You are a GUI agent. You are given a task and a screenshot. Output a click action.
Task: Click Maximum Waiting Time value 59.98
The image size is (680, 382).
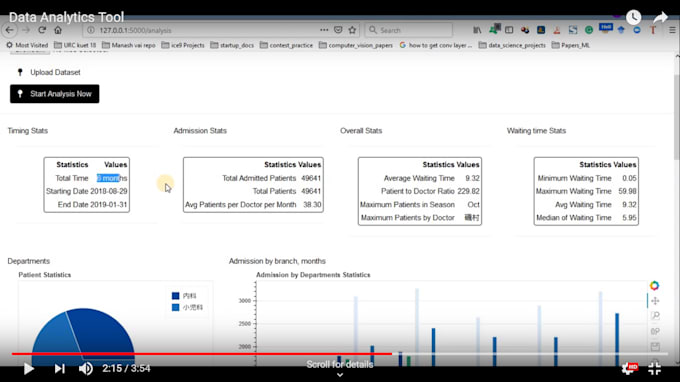[627, 191]
